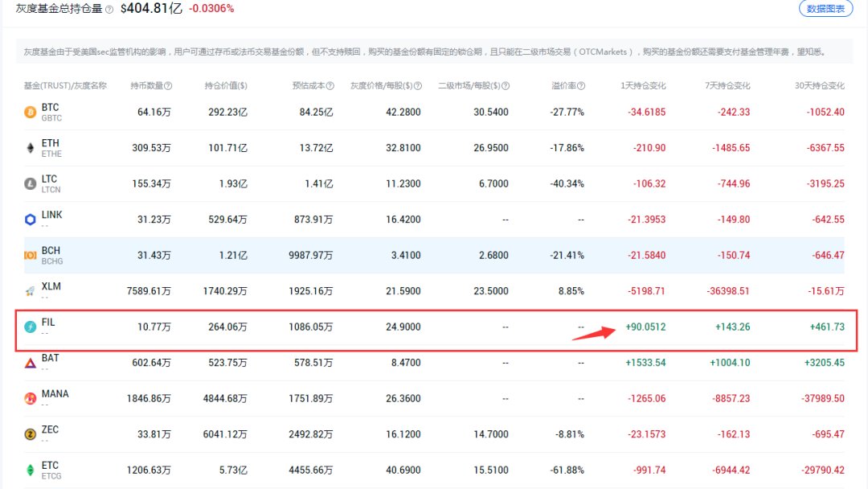
Task: Click the XLM rocket icon
Action: (30, 291)
